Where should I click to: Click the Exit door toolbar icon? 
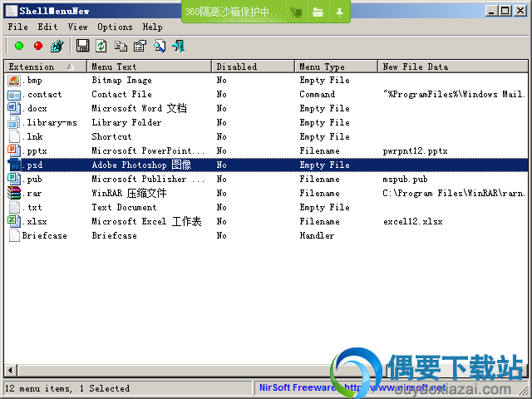(179, 46)
